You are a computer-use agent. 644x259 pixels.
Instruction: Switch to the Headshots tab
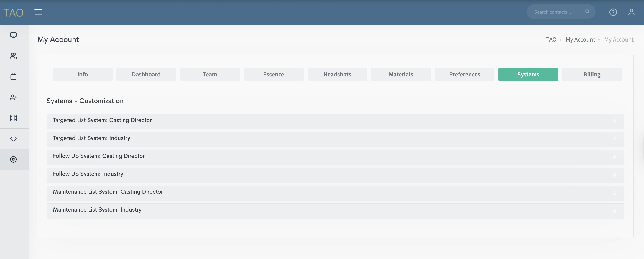[337, 74]
